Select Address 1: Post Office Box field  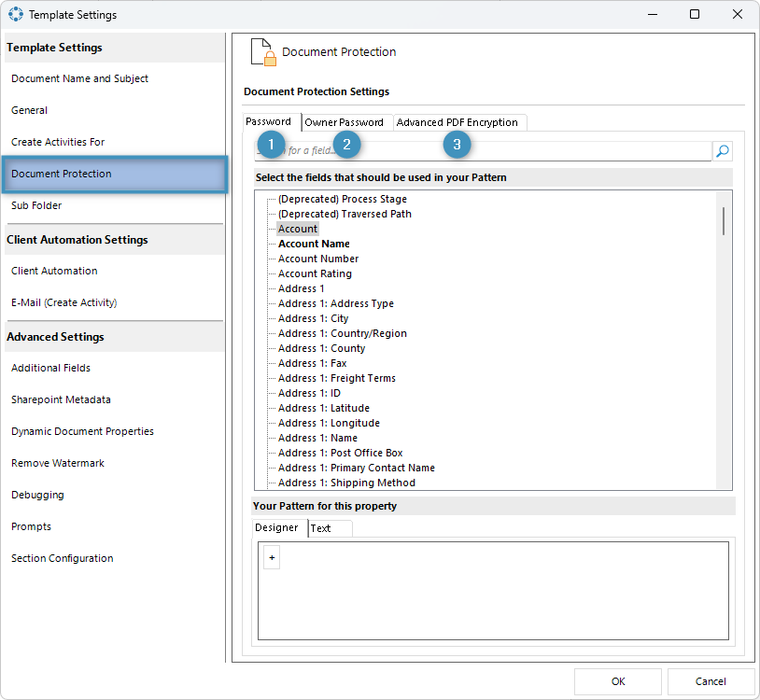tap(340, 453)
